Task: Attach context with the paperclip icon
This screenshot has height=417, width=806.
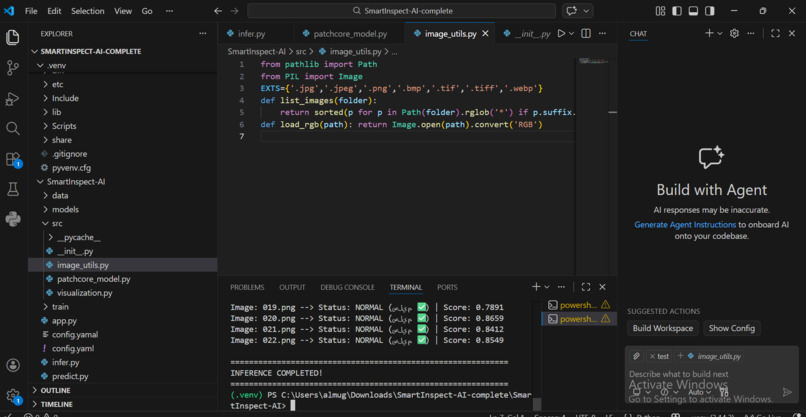Action: pyautogui.click(x=636, y=356)
